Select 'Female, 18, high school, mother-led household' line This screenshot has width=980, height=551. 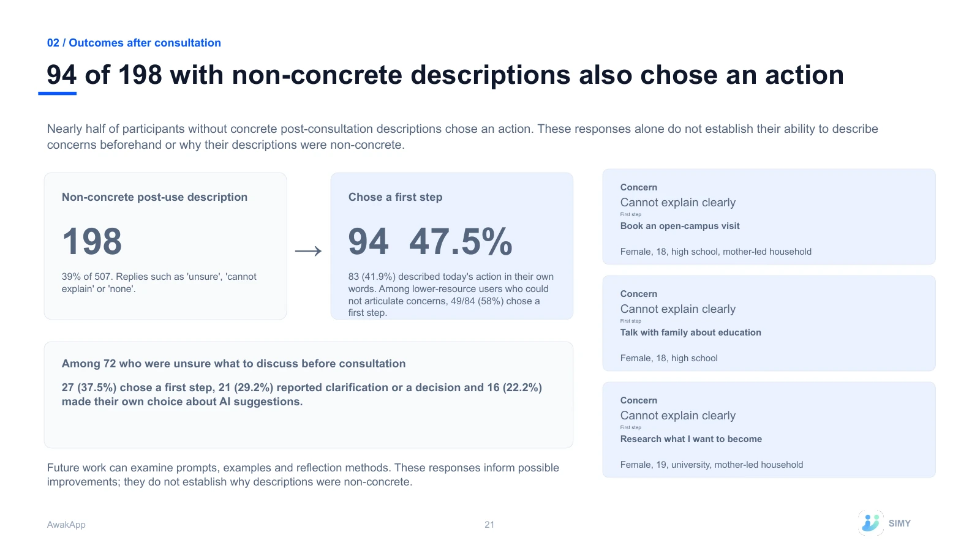coord(716,252)
